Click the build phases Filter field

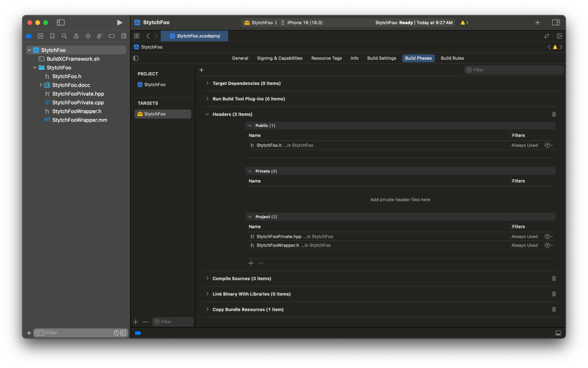point(514,70)
